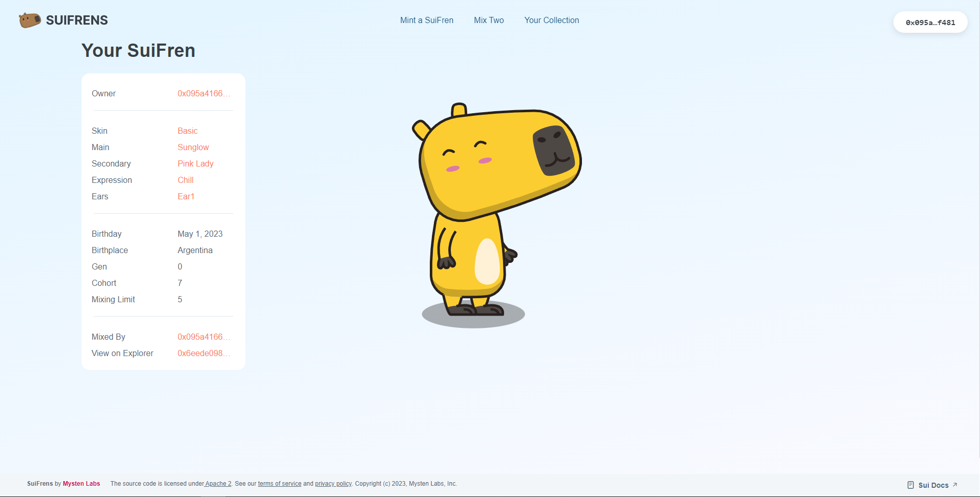980x497 pixels.
Task: Click the external arrow beside Sui Docs
Action: click(x=955, y=485)
